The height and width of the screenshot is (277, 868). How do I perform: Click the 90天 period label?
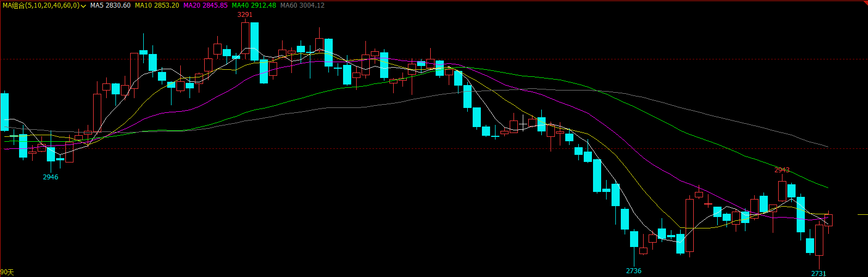click(7, 272)
